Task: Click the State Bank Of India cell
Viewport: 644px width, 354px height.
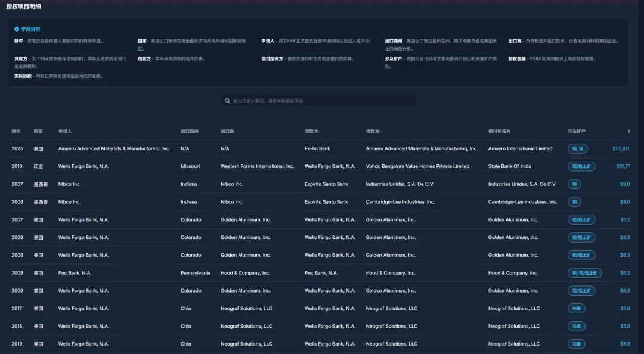Action: click(509, 166)
